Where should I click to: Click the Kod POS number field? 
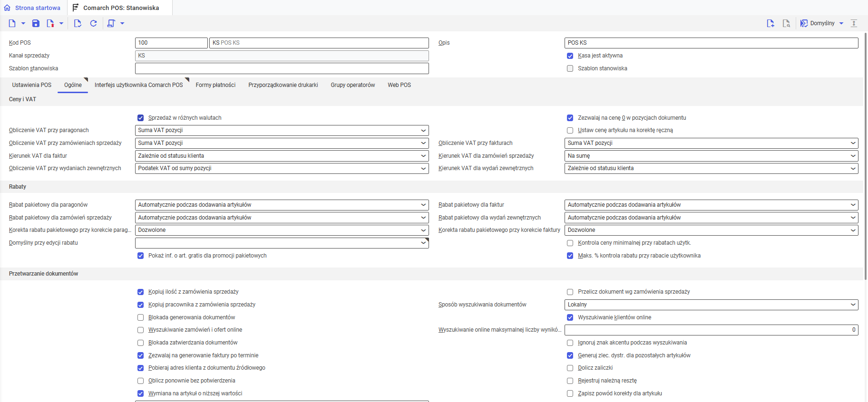171,43
